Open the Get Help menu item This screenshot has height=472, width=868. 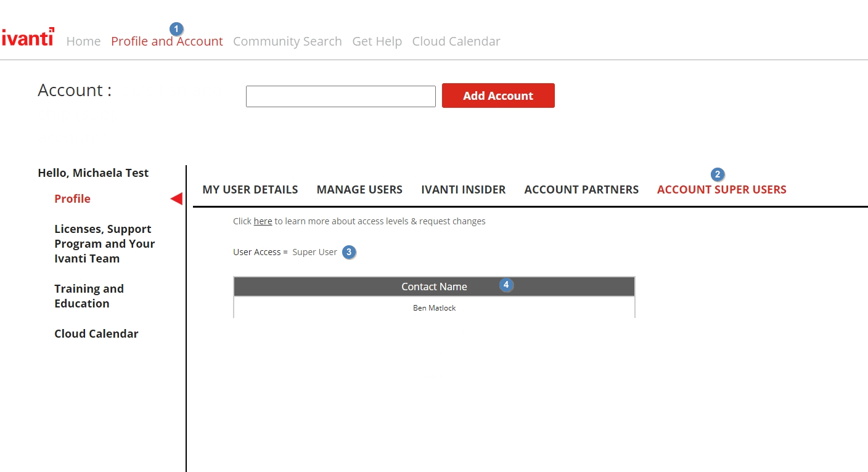tap(377, 41)
